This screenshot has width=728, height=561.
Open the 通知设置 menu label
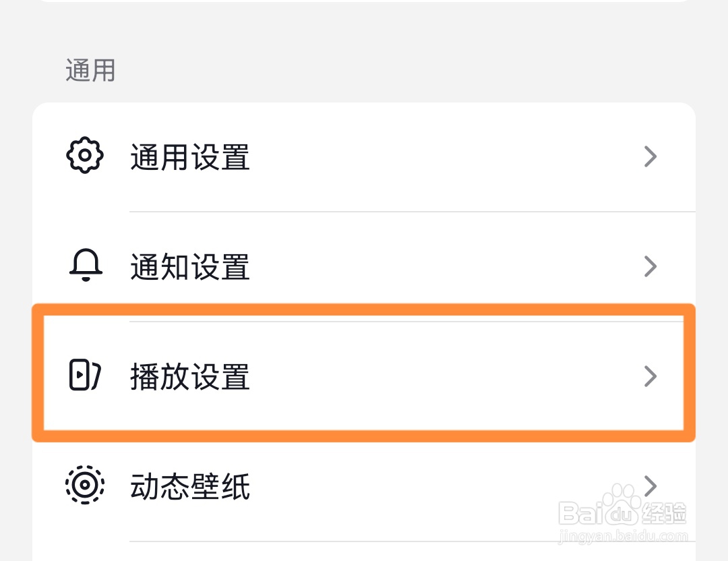point(190,267)
